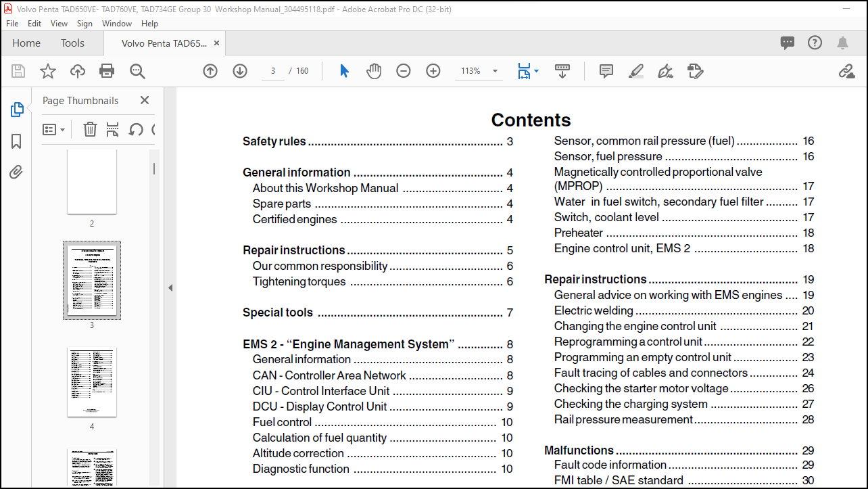Click 'FMI table / SAE standard' entry
The image size is (868, 489).
[684, 480]
